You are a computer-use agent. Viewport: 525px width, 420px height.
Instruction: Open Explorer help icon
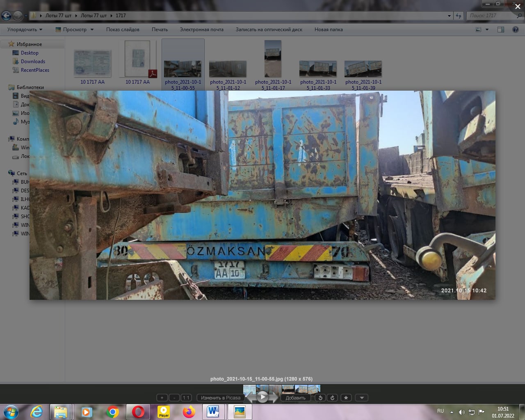(515, 30)
